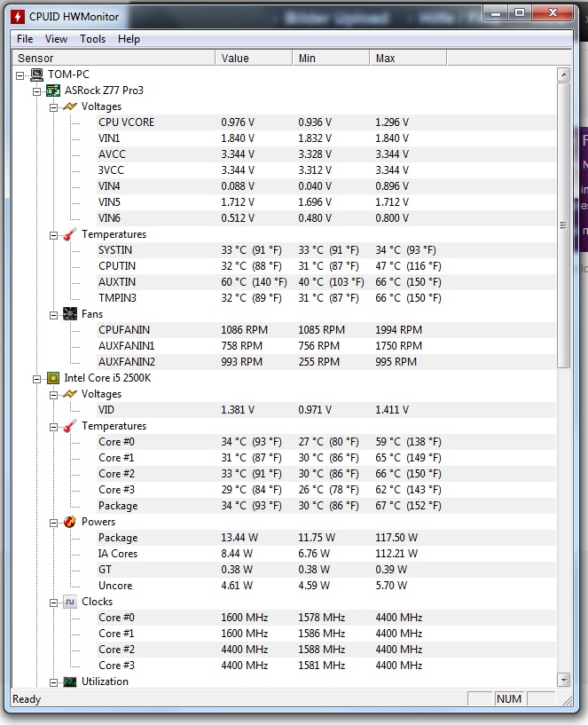Click the Intel Core i5 2500K chip icon
The height and width of the screenshot is (725, 588).
coord(53,378)
